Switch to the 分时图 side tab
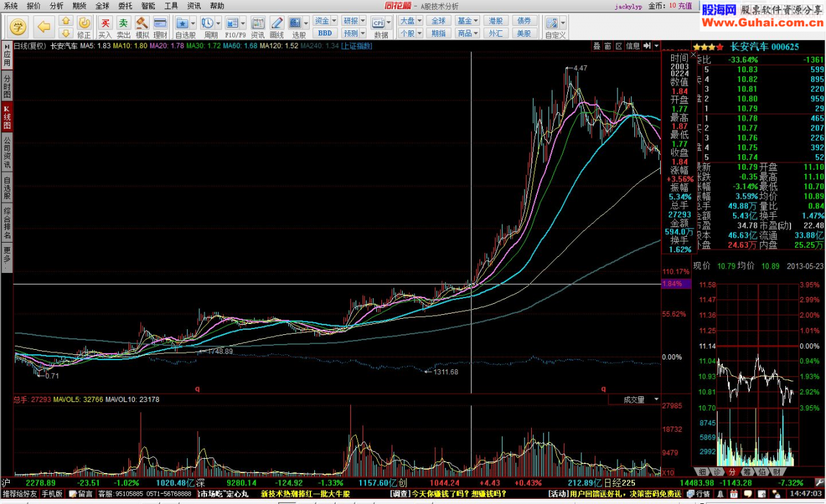 [6, 85]
